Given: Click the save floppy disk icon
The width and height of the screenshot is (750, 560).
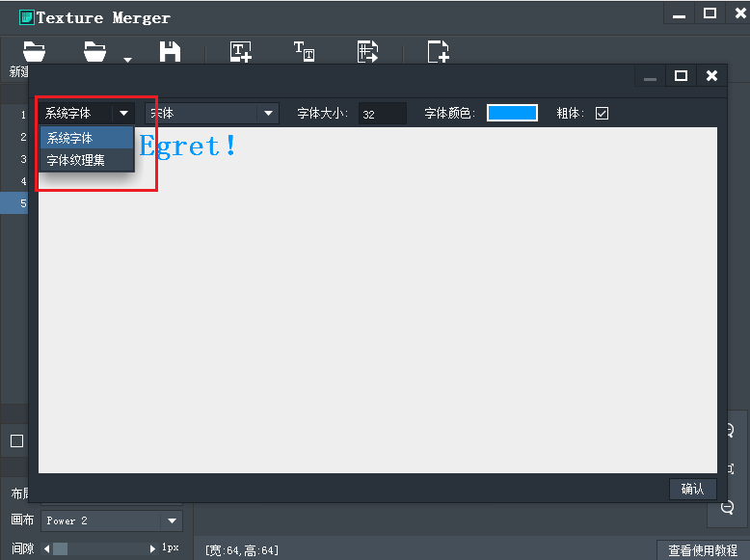Looking at the screenshot, I should click(170, 52).
